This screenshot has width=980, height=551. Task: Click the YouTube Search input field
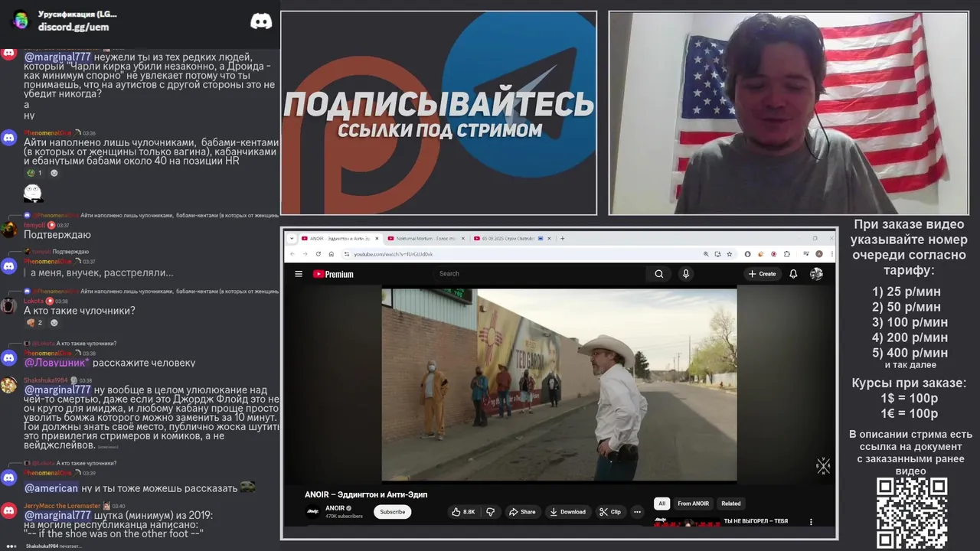point(540,274)
